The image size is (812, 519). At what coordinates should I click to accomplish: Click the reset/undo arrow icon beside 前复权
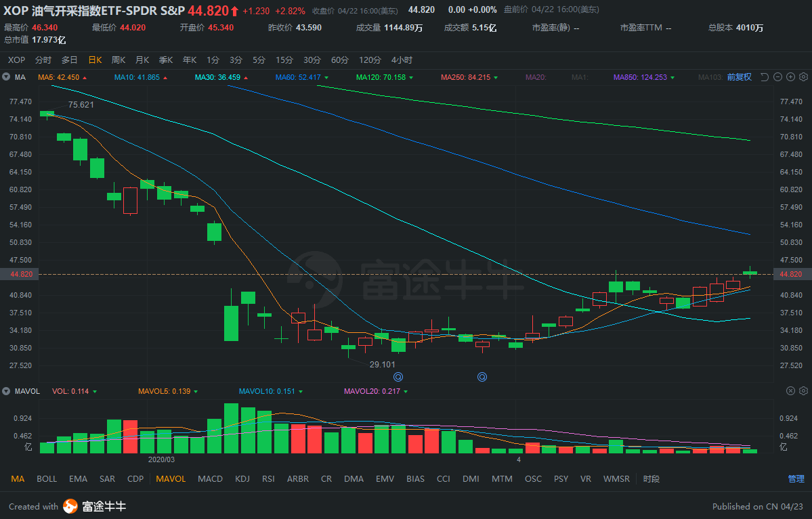[x=765, y=77]
